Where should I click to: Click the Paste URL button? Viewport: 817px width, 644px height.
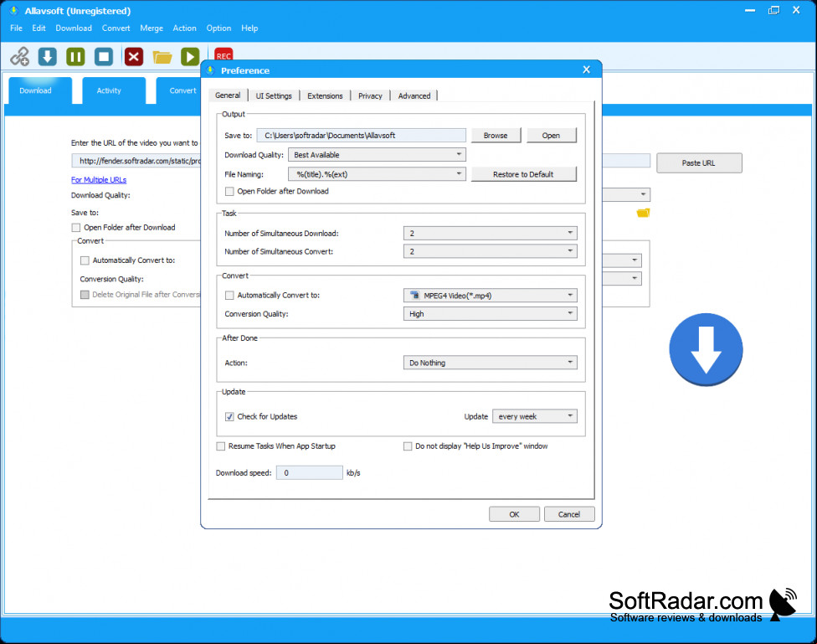pyautogui.click(x=699, y=163)
